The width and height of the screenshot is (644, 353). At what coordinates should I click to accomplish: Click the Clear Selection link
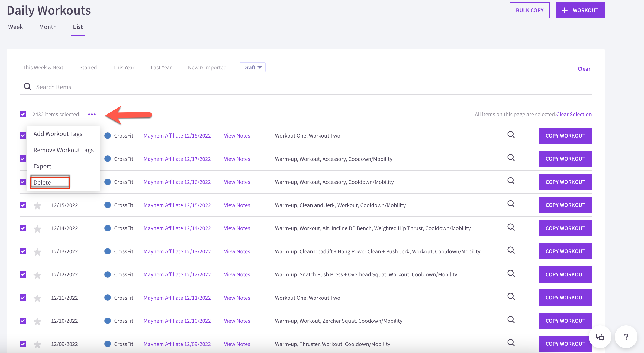(574, 114)
